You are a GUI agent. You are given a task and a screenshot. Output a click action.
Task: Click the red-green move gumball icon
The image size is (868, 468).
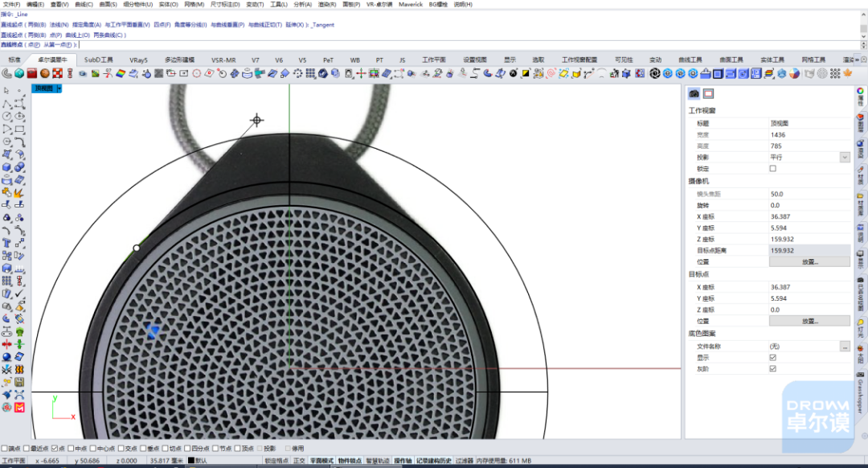click(361, 73)
